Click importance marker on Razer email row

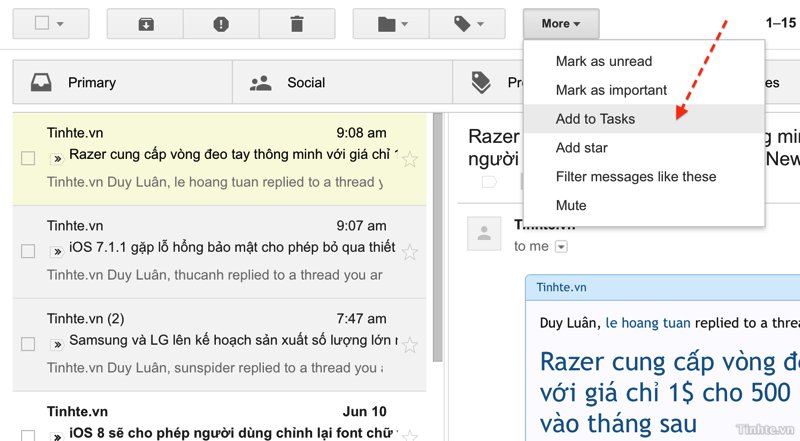pyautogui.click(x=57, y=159)
